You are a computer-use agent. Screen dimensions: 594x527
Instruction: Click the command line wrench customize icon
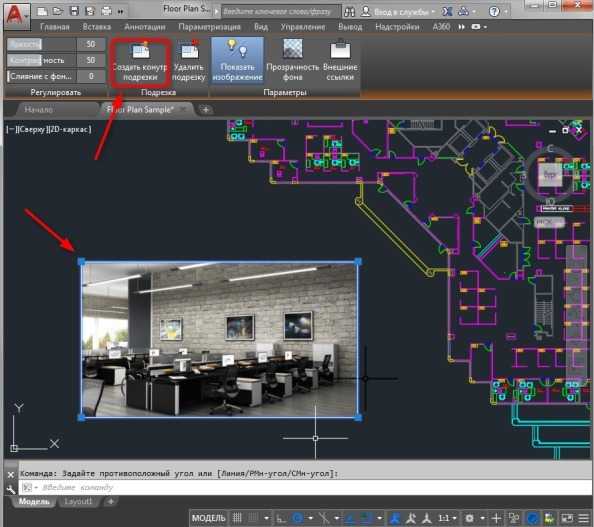click(11, 489)
